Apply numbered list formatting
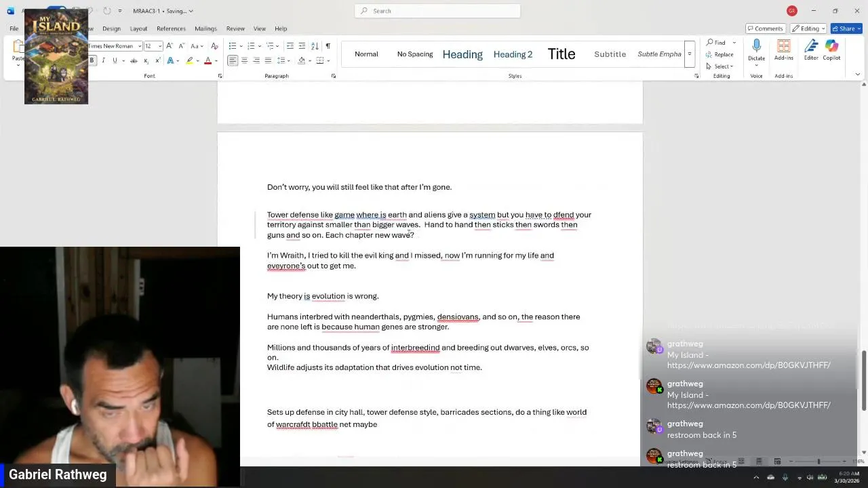Image resolution: width=868 pixels, height=488 pixels. (x=251, y=46)
